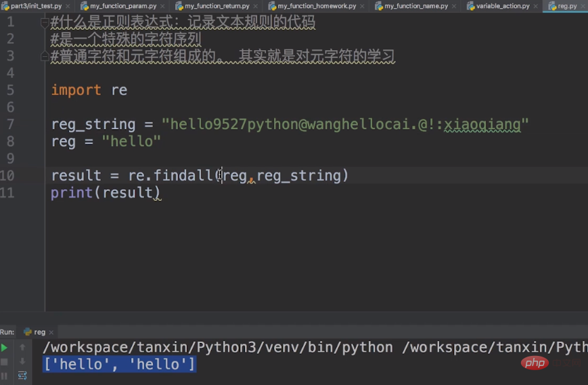Close the my_function_param.py tab
Screen dimensions: 588x385
coord(162,6)
